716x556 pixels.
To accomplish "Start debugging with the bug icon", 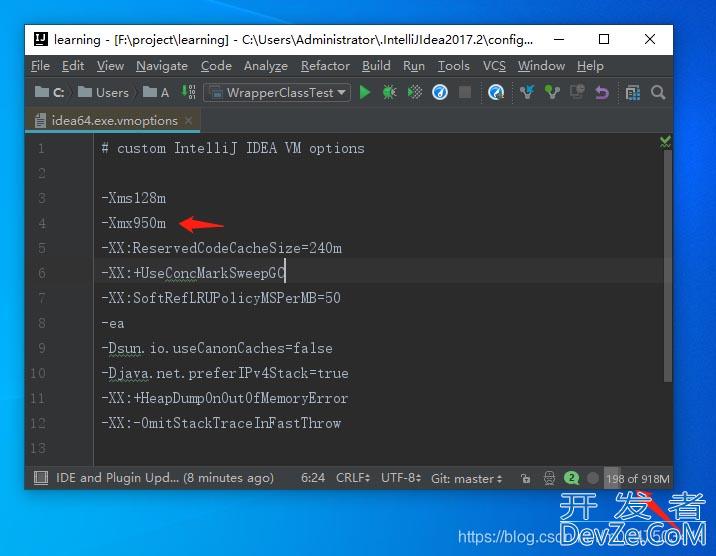I will pos(389,93).
